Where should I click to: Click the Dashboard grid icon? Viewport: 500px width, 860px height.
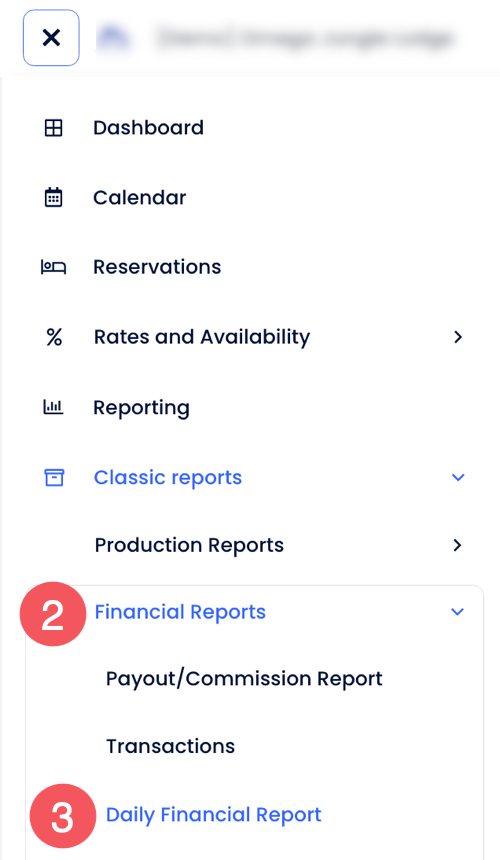tap(53, 128)
